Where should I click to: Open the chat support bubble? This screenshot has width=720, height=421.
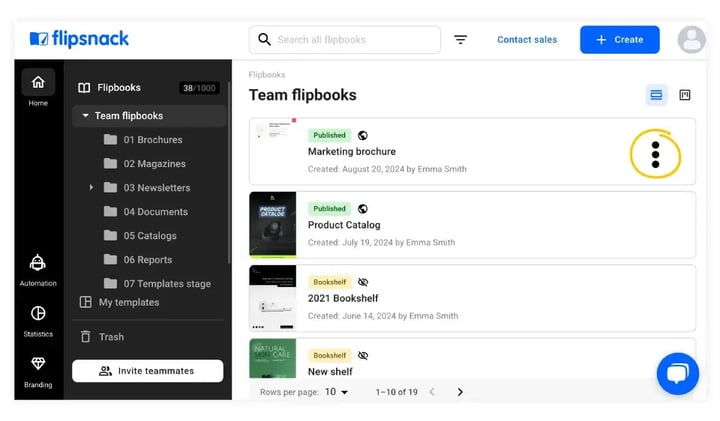tap(678, 374)
